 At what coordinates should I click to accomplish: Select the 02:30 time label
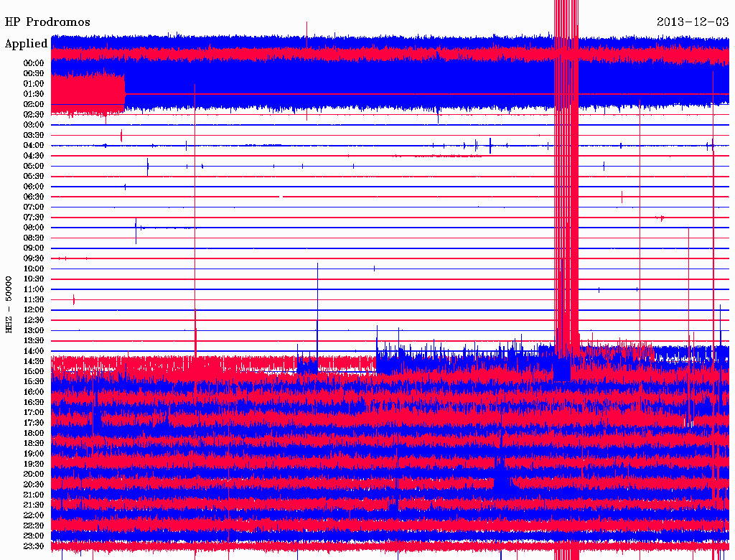click(34, 114)
